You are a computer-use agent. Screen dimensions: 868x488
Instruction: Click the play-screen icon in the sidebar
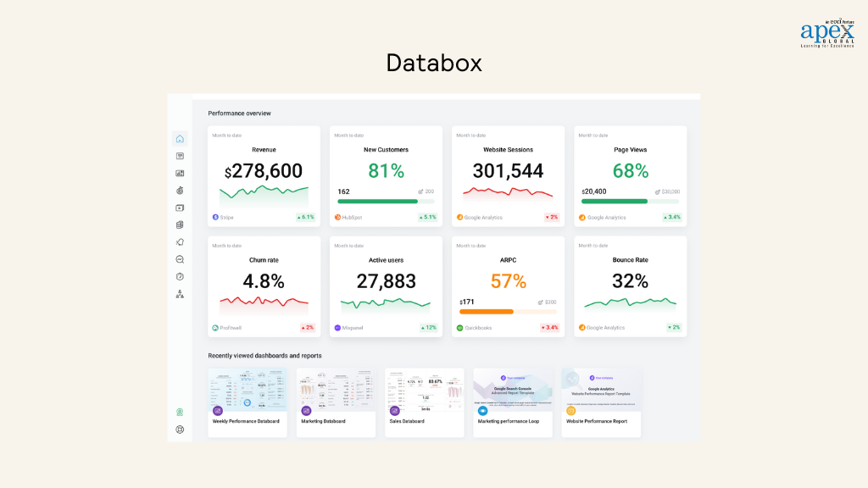[180, 208]
